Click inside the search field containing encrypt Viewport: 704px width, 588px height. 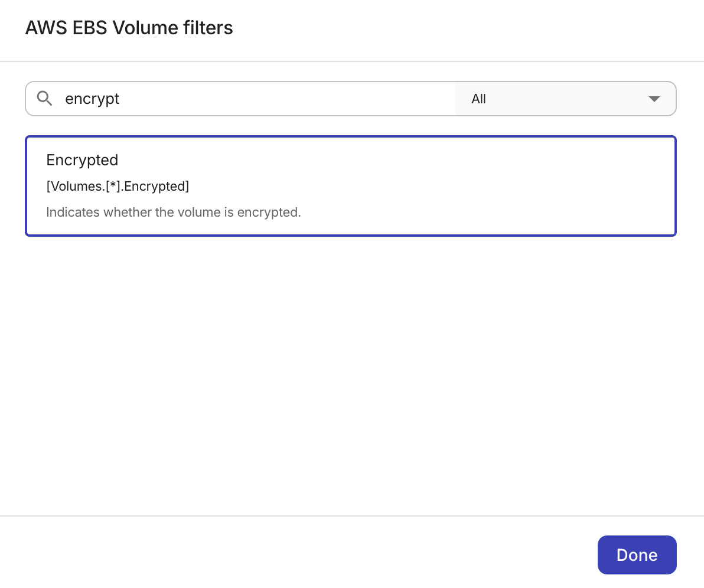click(236, 99)
